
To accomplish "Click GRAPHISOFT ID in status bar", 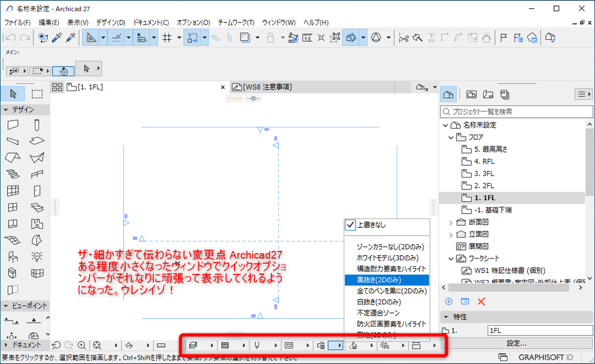I will coord(546,357).
